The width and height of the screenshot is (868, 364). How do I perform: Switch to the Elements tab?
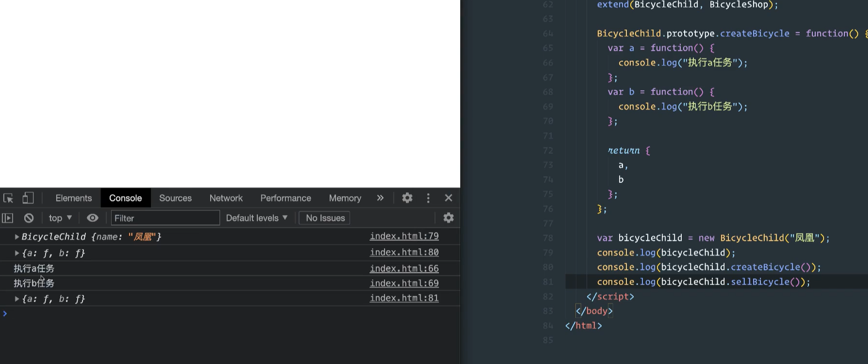point(74,198)
